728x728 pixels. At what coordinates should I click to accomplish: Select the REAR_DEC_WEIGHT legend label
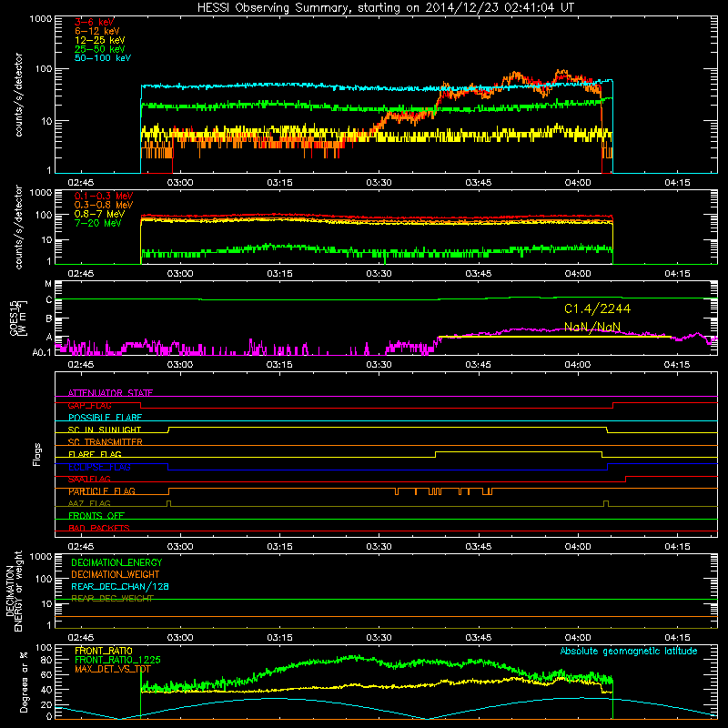tap(112, 599)
